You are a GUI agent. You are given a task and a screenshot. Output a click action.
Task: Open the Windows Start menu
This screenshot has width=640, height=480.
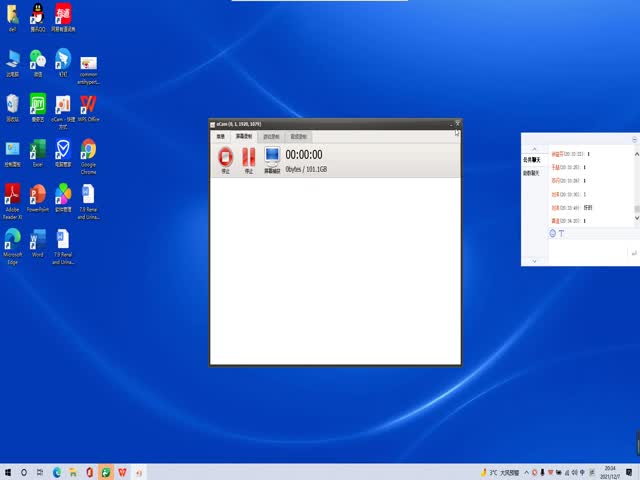(x=8, y=471)
